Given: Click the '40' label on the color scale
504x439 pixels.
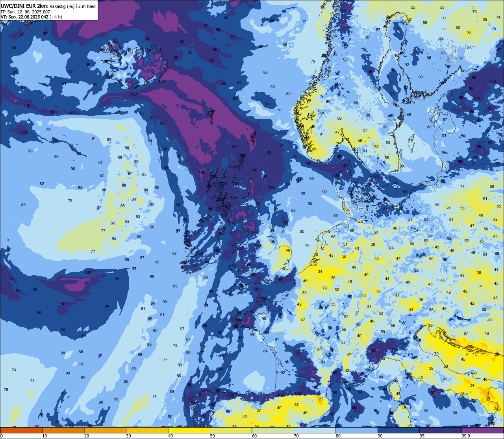Looking at the screenshot, I should tap(170, 436).
